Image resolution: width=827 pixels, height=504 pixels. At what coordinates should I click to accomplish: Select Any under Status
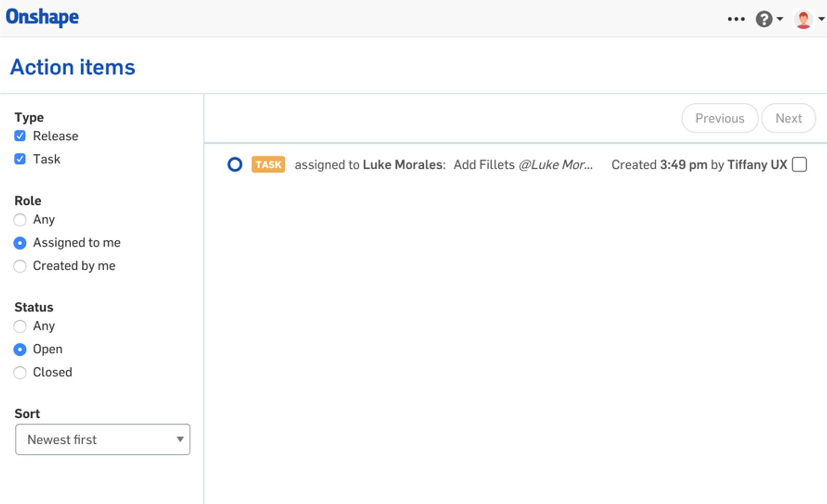point(20,326)
